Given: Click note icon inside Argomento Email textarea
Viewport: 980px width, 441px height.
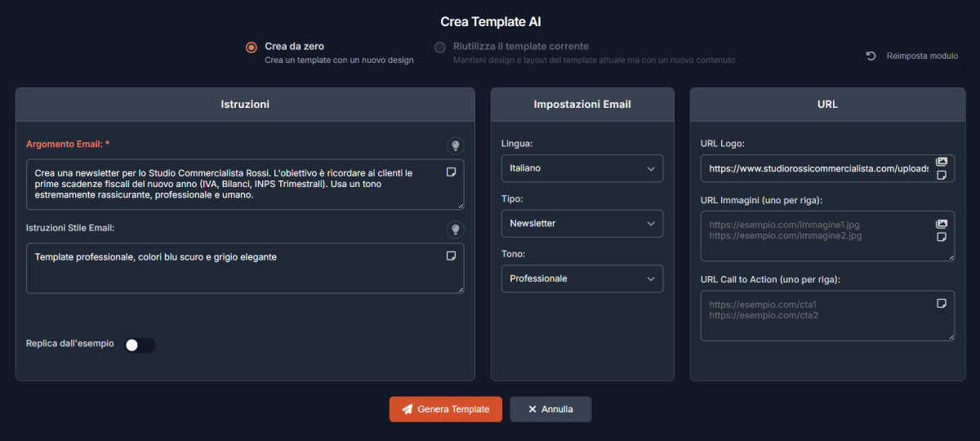Looking at the screenshot, I should 451,171.
